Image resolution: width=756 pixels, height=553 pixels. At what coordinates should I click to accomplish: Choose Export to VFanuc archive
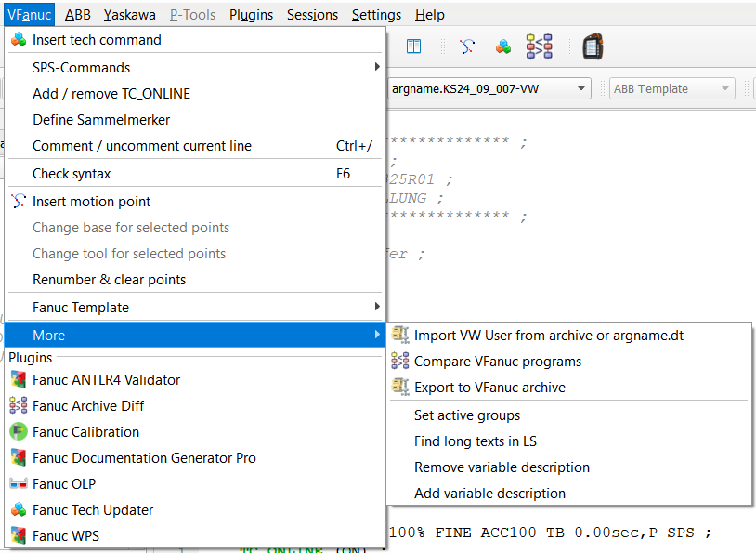[569, 388]
